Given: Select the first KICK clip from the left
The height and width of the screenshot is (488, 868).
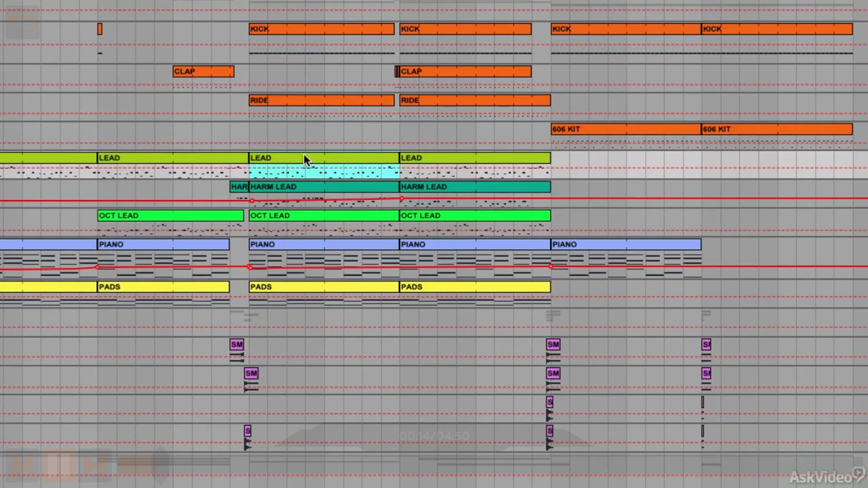Looking at the screenshot, I should pos(321,29).
